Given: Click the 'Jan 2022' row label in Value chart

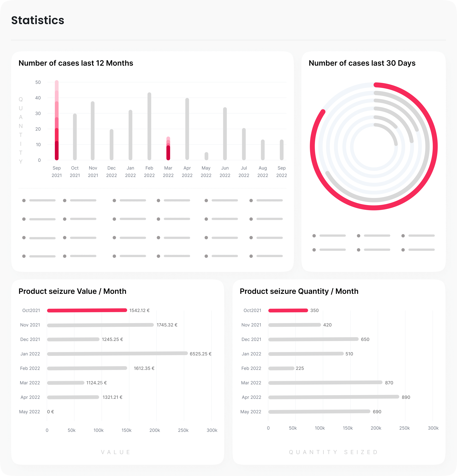Looking at the screenshot, I should (30, 354).
